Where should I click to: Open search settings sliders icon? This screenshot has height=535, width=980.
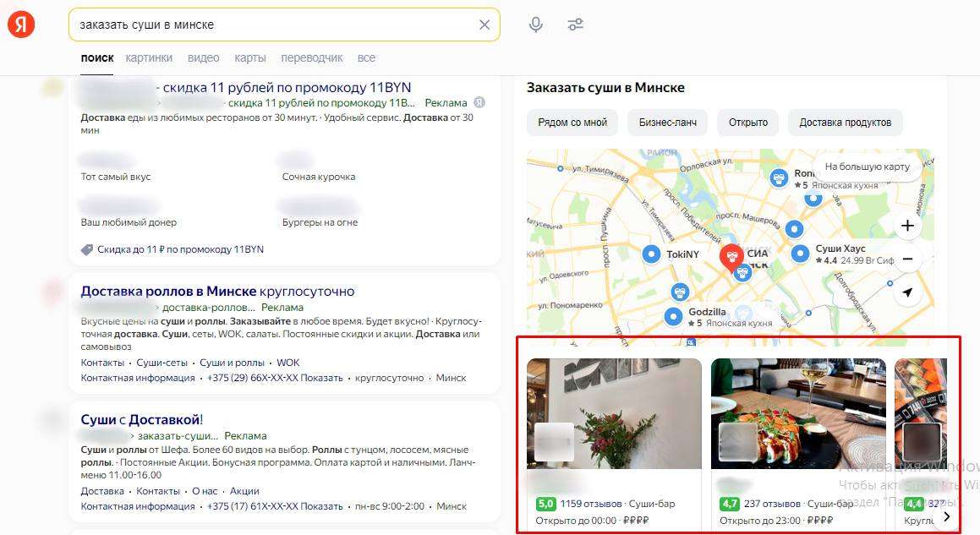[576, 25]
